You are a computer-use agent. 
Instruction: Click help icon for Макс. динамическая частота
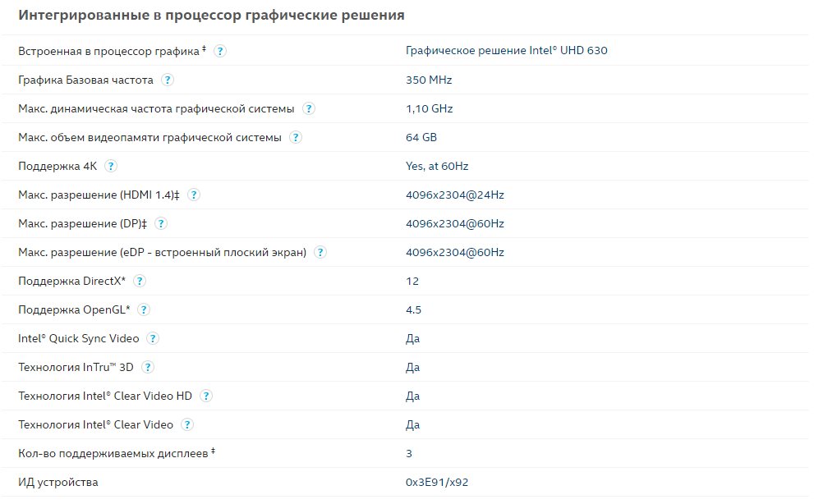tap(309, 108)
